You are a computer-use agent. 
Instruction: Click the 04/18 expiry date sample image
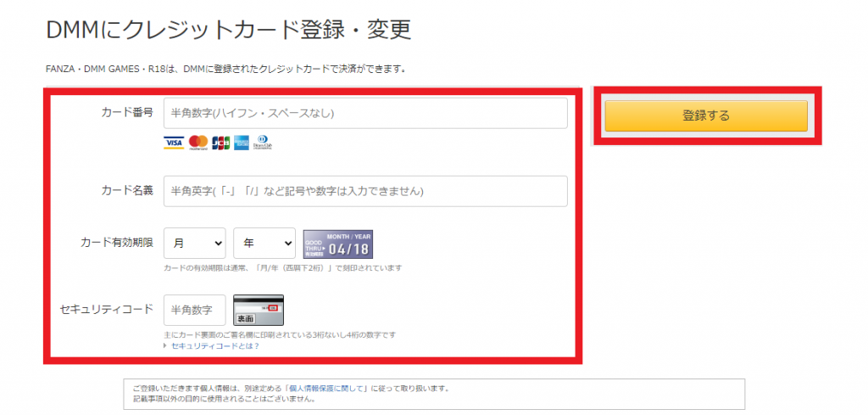tap(338, 244)
